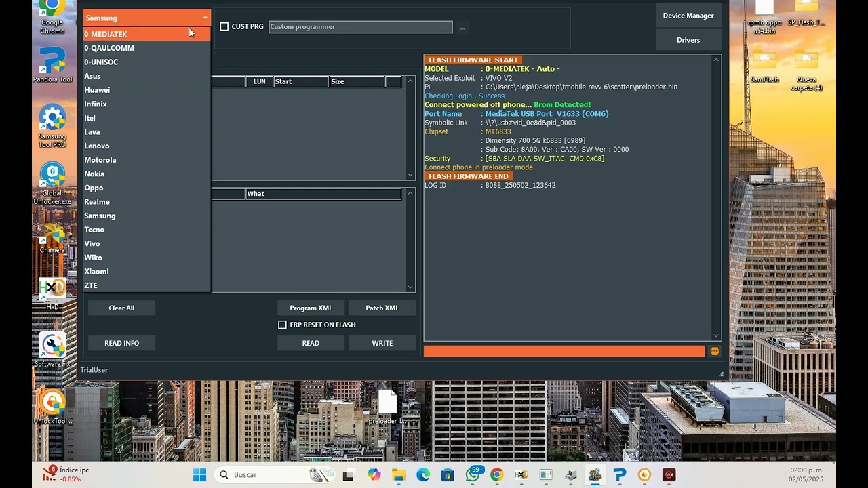This screenshot has height=488, width=868.
Task: Select Infinix in brand list
Action: pos(146,104)
